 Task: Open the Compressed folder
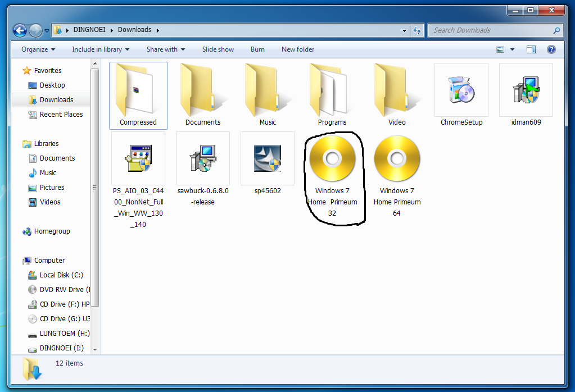(x=138, y=95)
